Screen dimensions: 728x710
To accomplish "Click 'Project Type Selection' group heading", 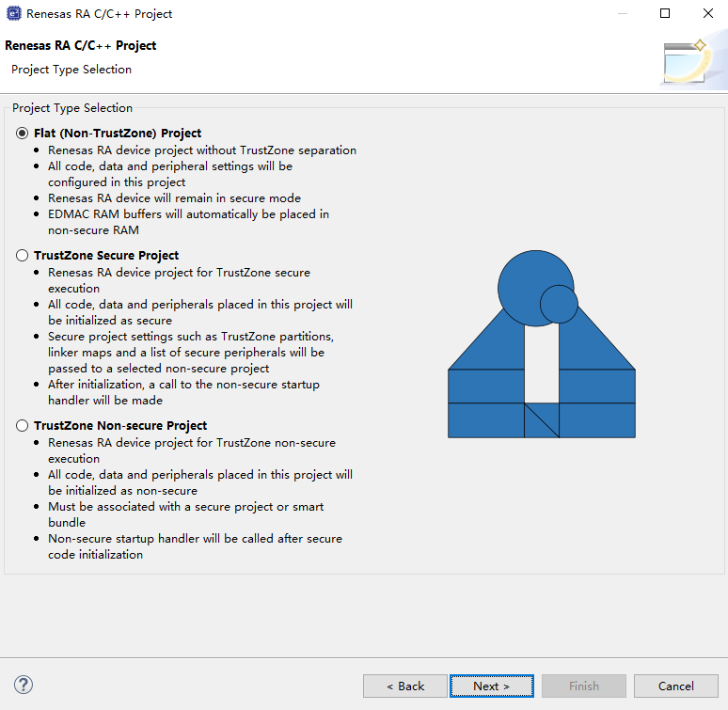I will point(72,108).
